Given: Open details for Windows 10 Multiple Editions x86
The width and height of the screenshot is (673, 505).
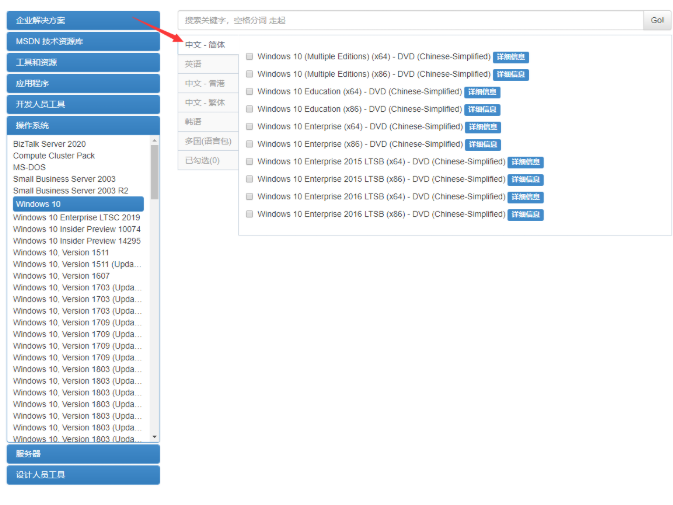Looking at the screenshot, I should (511, 75).
